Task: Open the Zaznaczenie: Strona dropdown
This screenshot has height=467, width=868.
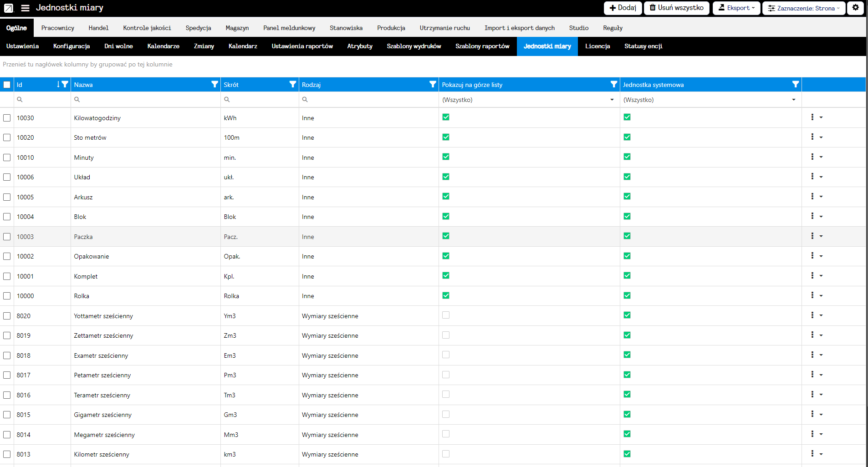Action: 803,8
